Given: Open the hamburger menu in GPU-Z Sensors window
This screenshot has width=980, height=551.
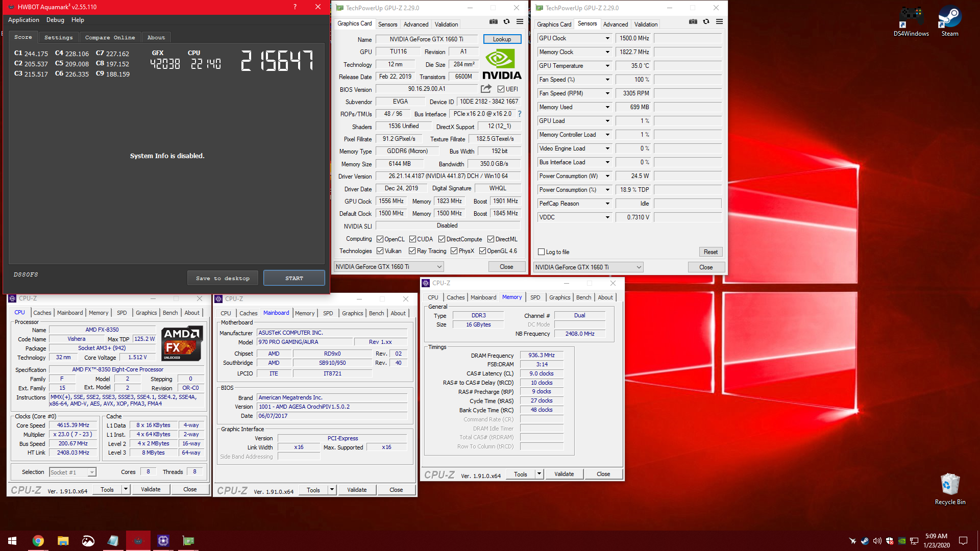Looking at the screenshot, I should coord(719,22).
